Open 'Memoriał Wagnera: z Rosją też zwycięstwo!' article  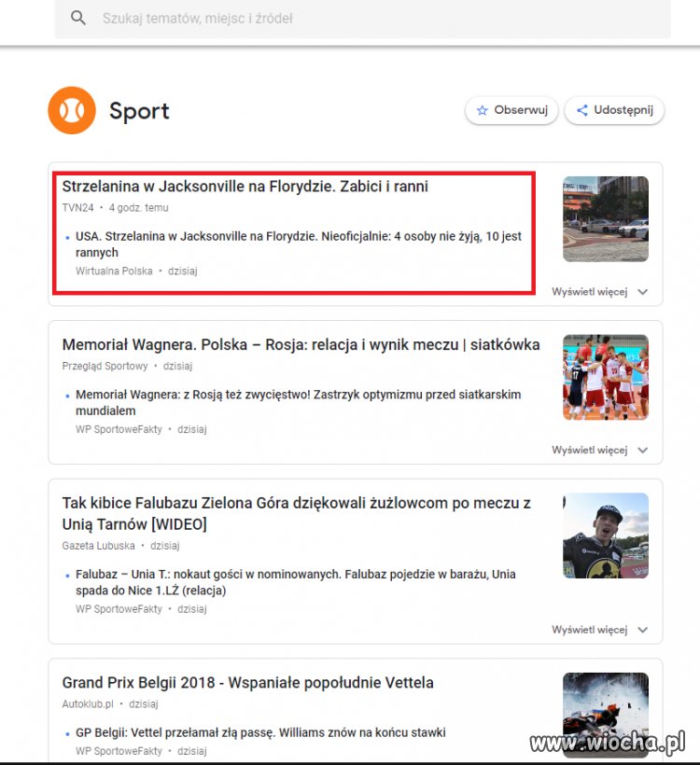[299, 402]
